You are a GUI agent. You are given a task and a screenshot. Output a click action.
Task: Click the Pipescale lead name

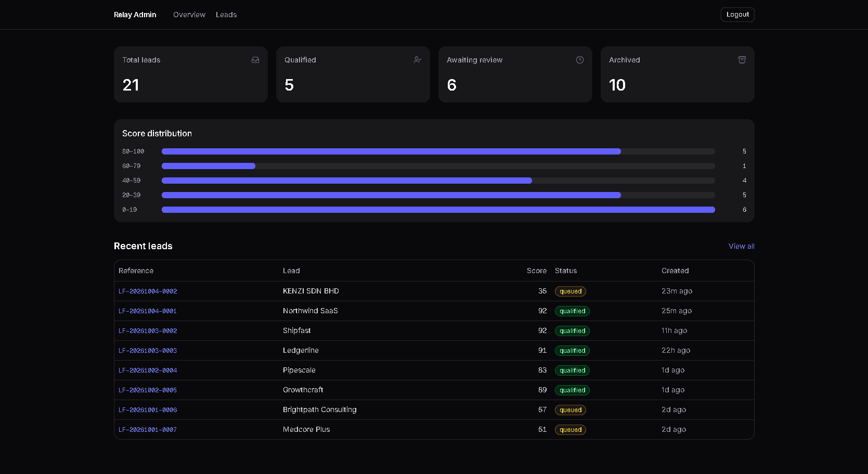[299, 370]
